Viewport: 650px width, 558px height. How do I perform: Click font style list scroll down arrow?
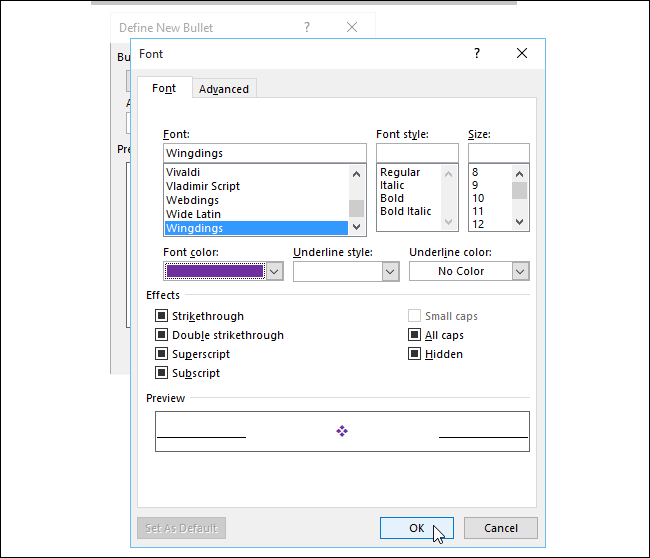pyautogui.click(x=449, y=222)
